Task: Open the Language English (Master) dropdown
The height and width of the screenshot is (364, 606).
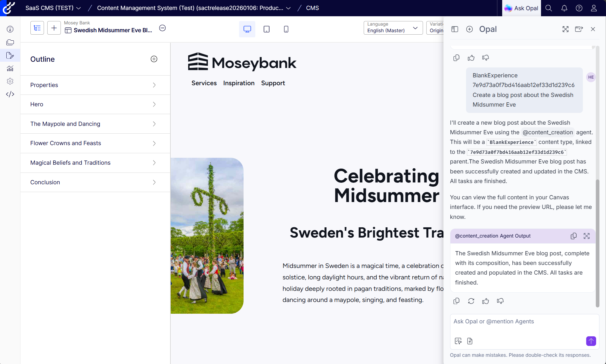Action: pyautogui.click(x=415, y=28)
